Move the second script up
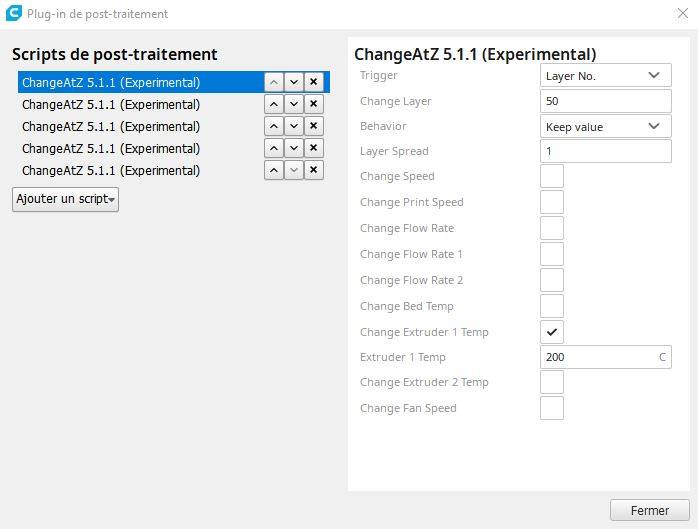This screenshot has height=529, width=698. (274, 104)
